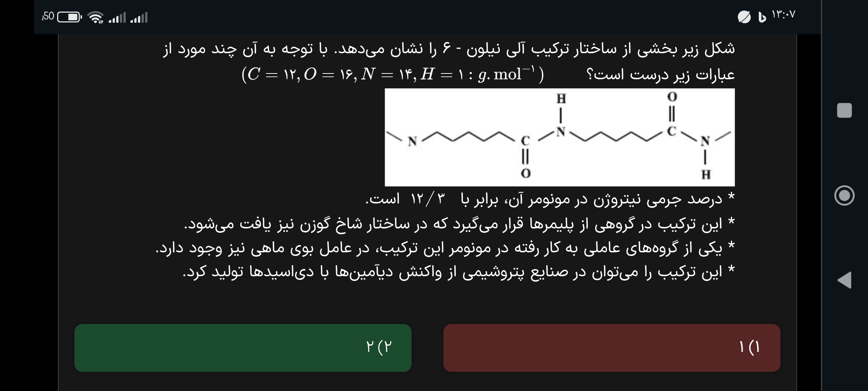Tap the status bar clock showing ۱۳:۰۷
This screenshot has height=391, width=868.
pos(783,15)
